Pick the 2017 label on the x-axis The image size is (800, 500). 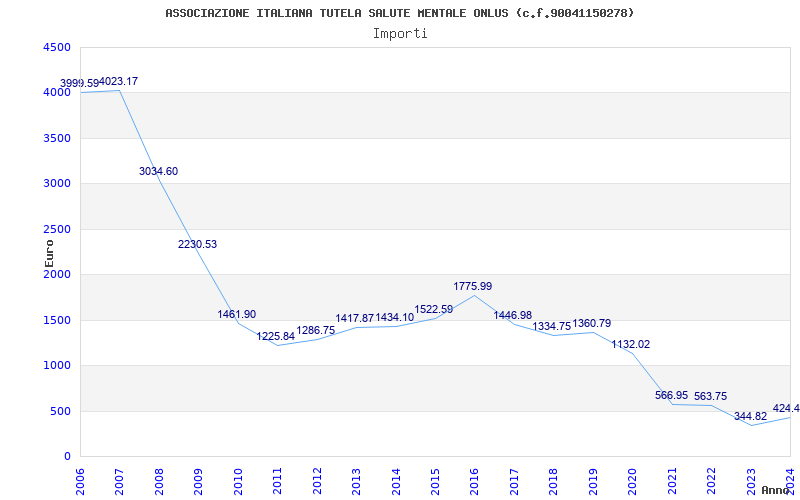[514, 481]
